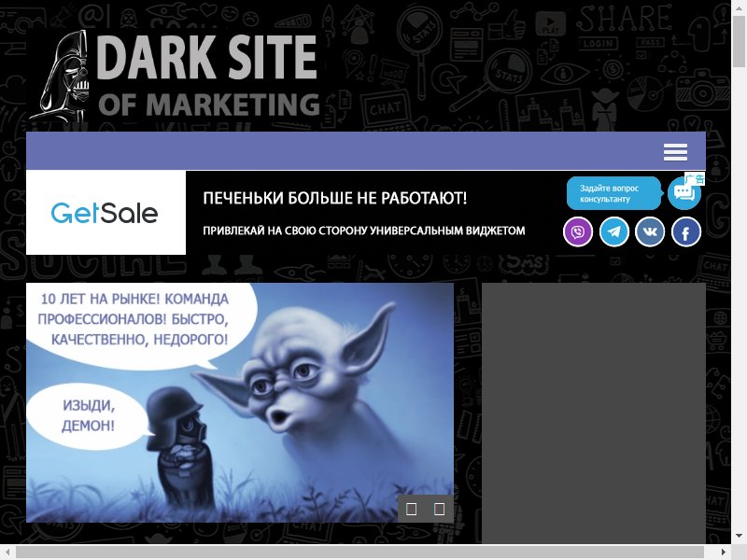This screenshot has height=560, width=747.
Task: Click the Dark Site of Marketing logo
Action: coord(176,76)
